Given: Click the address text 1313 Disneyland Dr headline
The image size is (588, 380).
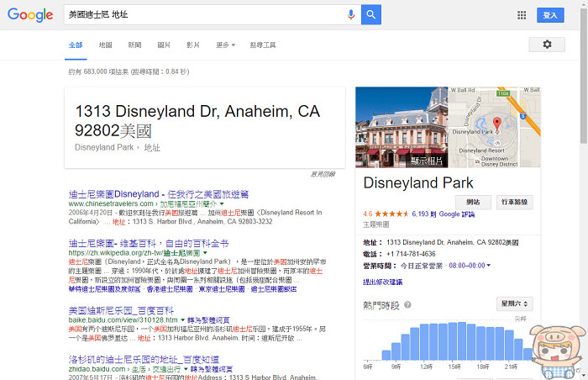Looking at the screenshot, I should [197, 121].
